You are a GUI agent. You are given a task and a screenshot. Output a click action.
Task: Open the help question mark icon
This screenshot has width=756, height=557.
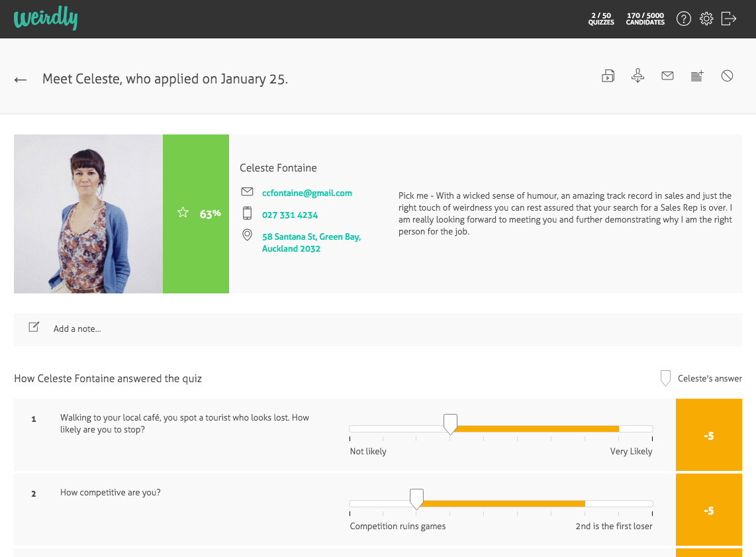683,19
